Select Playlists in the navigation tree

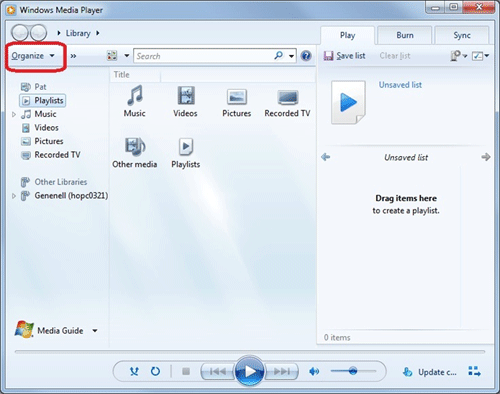click(42, 100)
